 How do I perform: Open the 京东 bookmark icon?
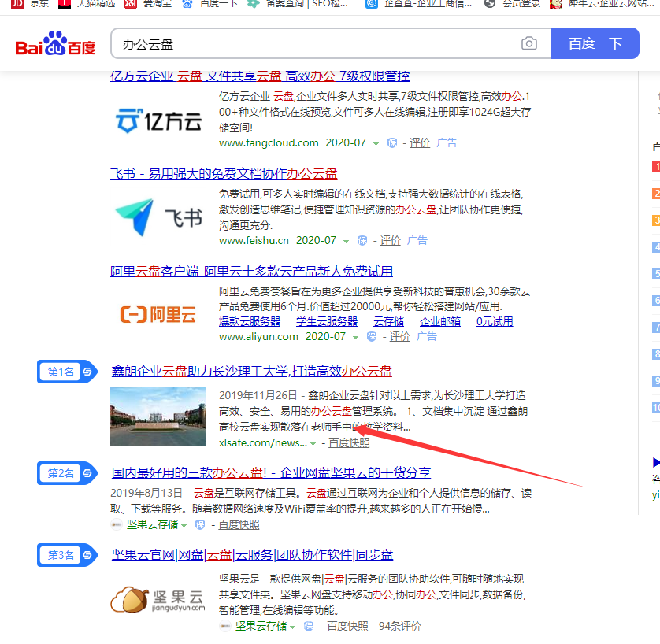pyautogui.click(x=17, y=4)
